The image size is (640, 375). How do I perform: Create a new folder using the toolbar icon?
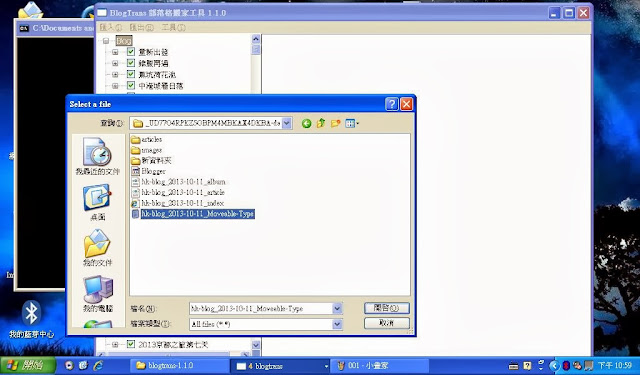[336, 123]
